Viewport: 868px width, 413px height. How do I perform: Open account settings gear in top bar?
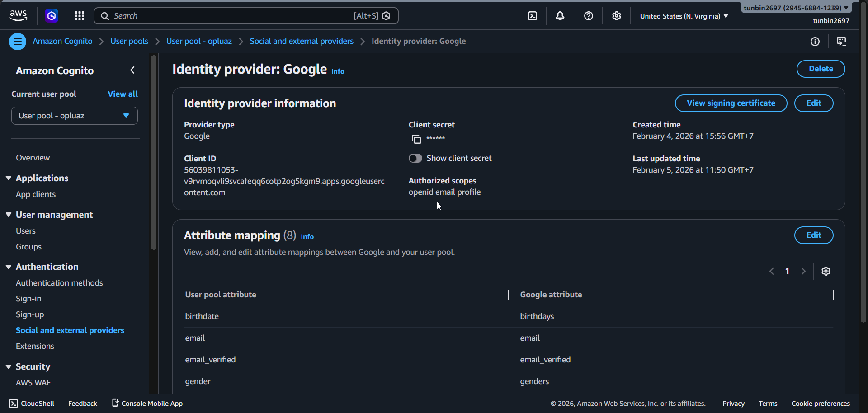coord(616,15)
